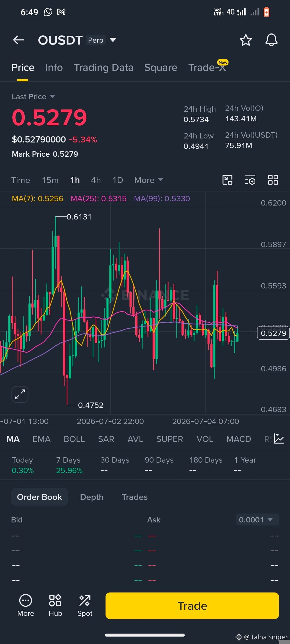This screenshot has width=290, height=644.
Task: Switch to the Price tab
Action: 23,68
